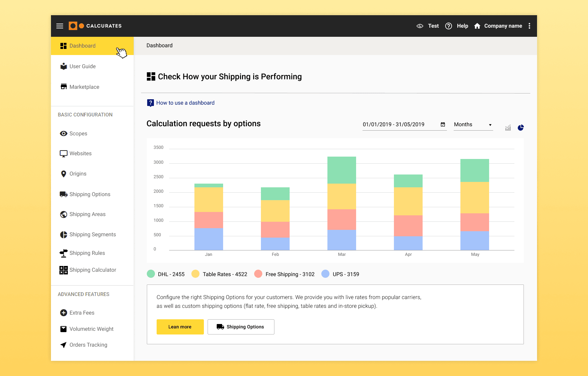Expand the Months period dropdown
Screen dimensions: 588x376
[473, 125]
